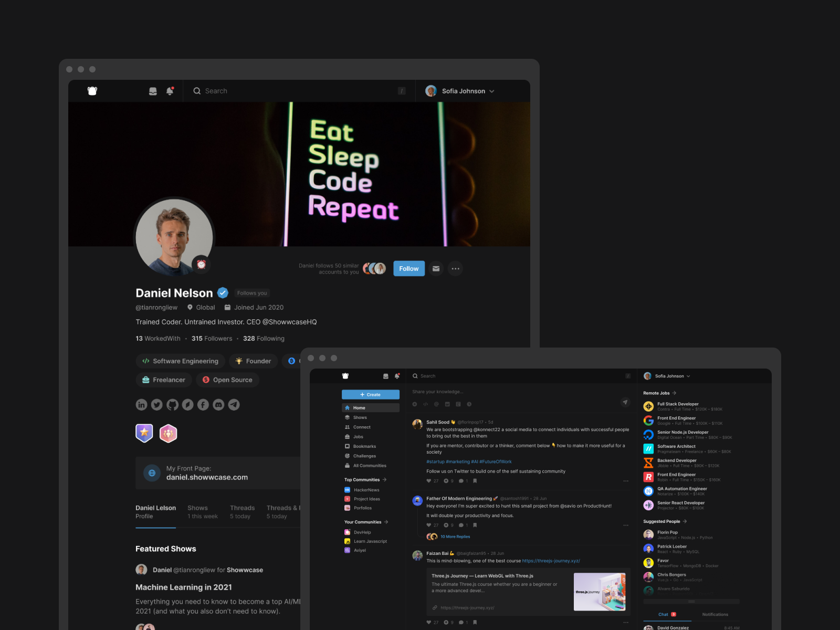Open the more options menu beside Follow

pos(455,269)
